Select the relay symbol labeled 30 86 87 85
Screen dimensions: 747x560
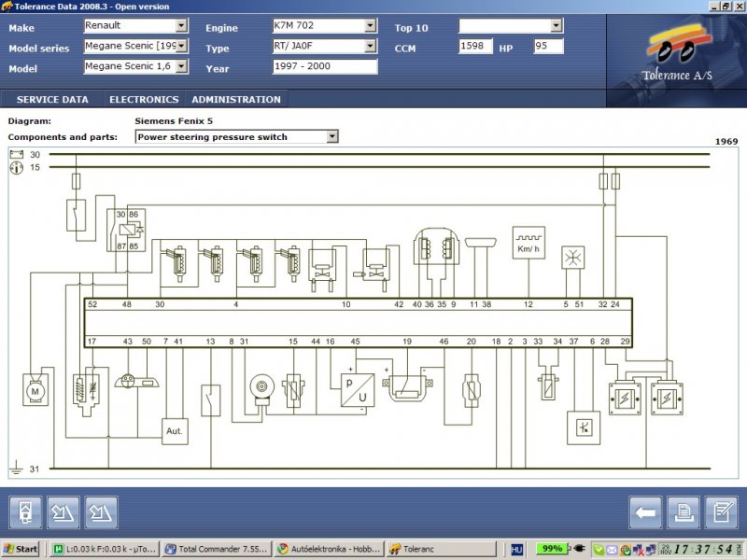click(x=126, y=230)
